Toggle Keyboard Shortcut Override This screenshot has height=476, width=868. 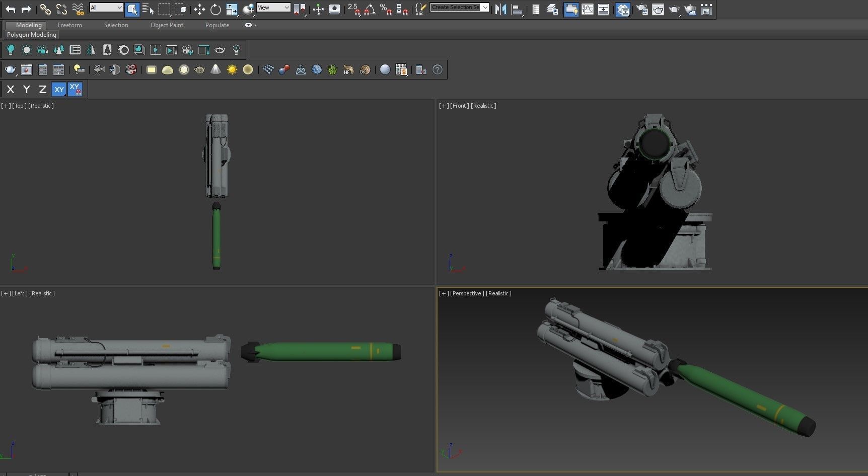[334, 9]
